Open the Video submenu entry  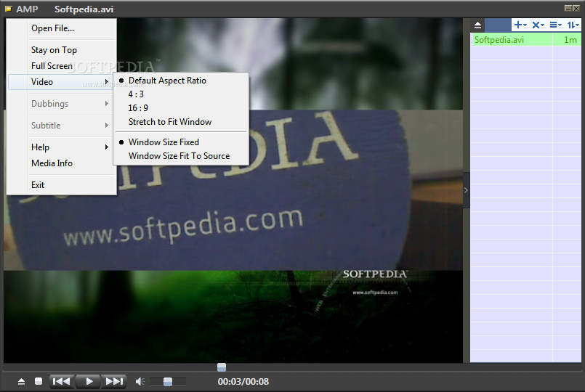click(61, 82)
